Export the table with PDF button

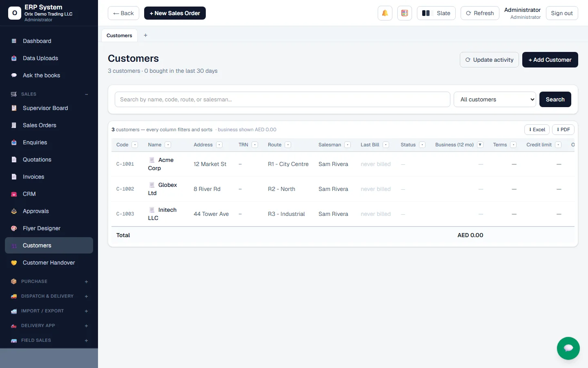click(x=563, y=130)
